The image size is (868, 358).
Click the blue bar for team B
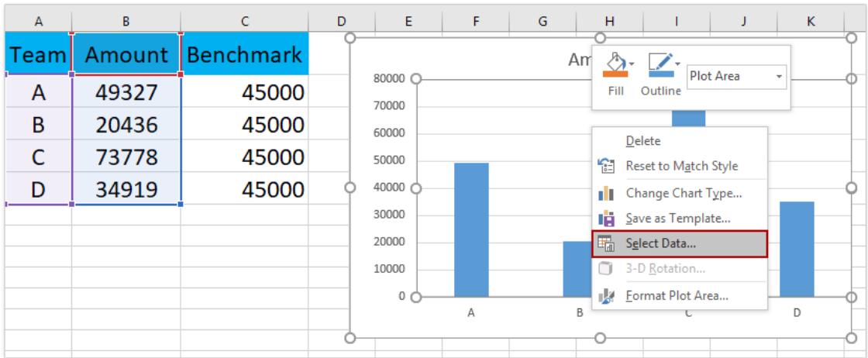577,269
